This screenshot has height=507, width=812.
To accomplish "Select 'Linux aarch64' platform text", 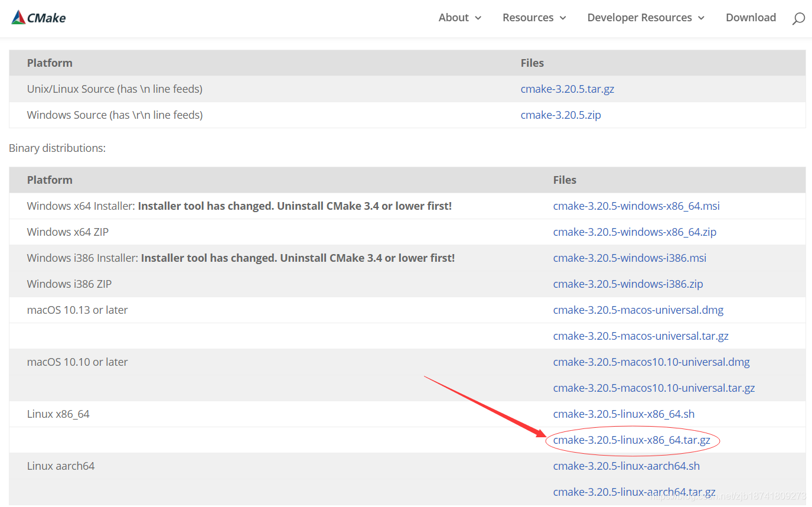I will point(61,466).
